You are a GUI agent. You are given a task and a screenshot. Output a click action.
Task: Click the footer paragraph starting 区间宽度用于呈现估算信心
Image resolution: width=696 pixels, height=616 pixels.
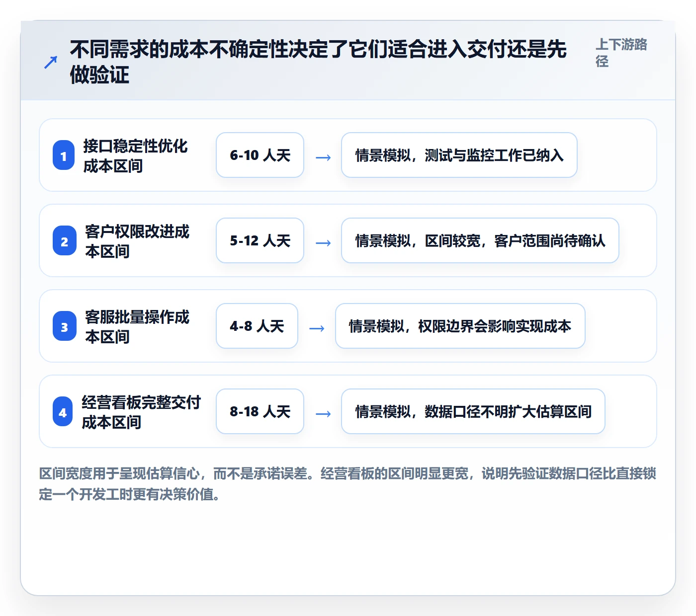pos(348,484)
